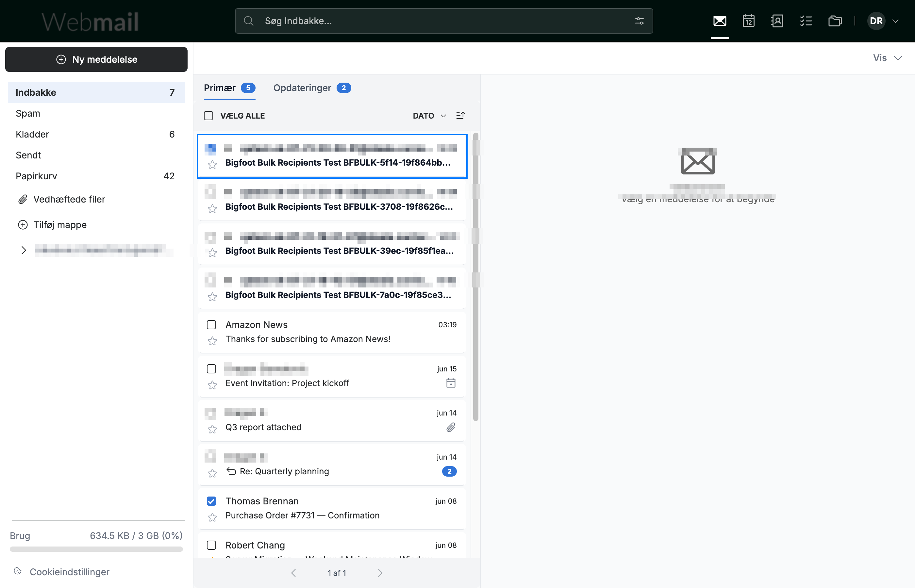Open Cookieindstillinger settings link
Image resolution: width=915 pixels, height=588 pixels.
click(x=70, y=572)
